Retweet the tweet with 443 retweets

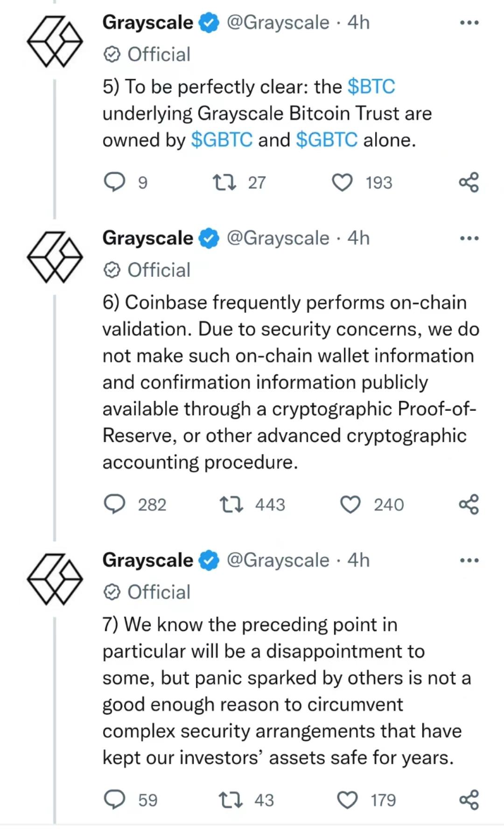[x=231, y=505]
